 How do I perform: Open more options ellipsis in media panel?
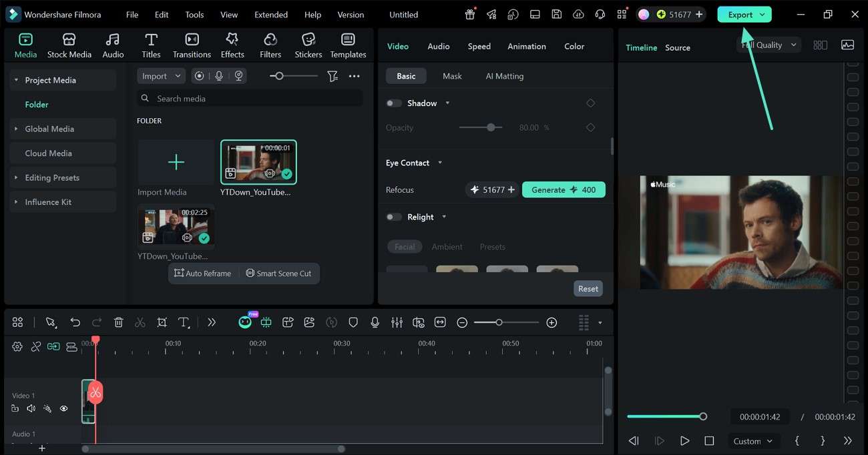tap(355, 76)
